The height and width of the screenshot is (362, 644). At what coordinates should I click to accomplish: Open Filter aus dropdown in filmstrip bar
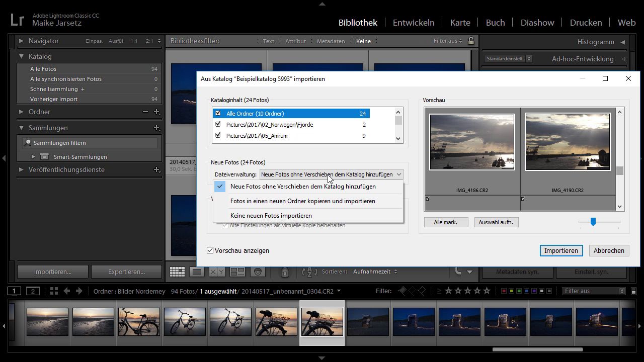(x=593, y=291)
